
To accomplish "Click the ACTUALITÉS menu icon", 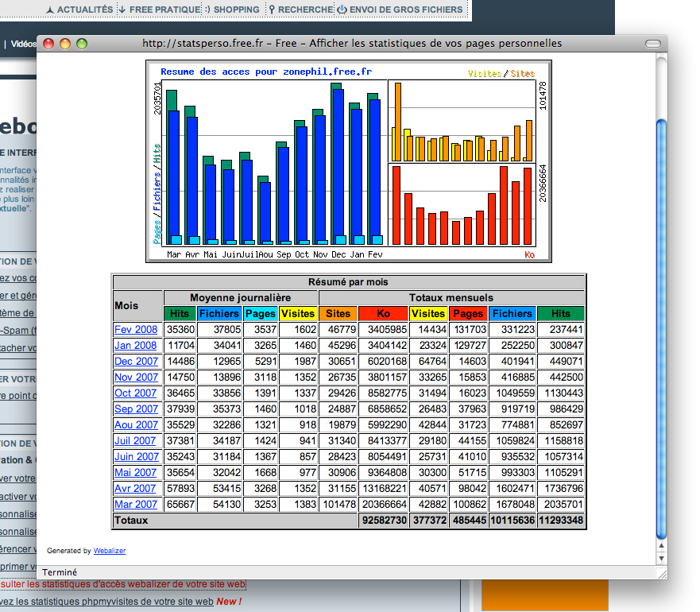I will (50, 10).
